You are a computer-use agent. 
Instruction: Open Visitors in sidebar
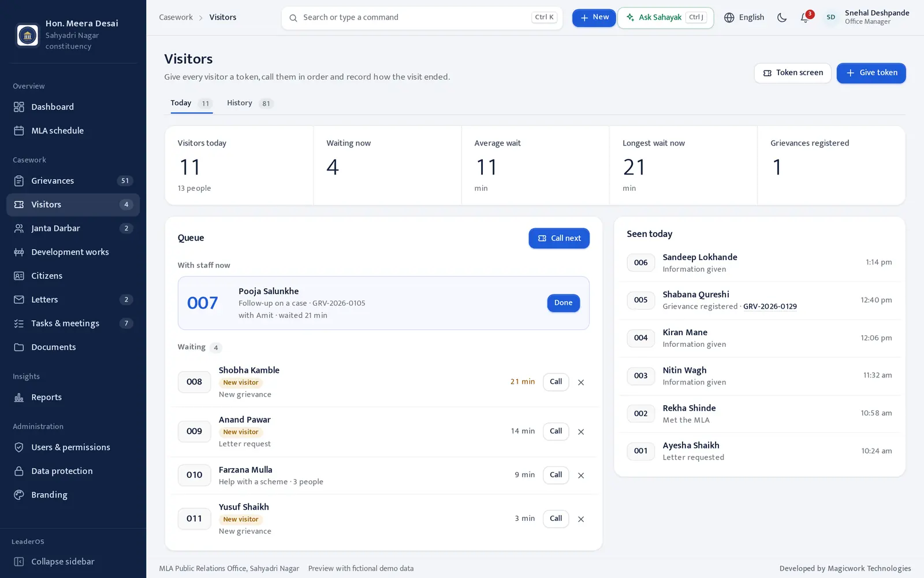pos(73,205)
